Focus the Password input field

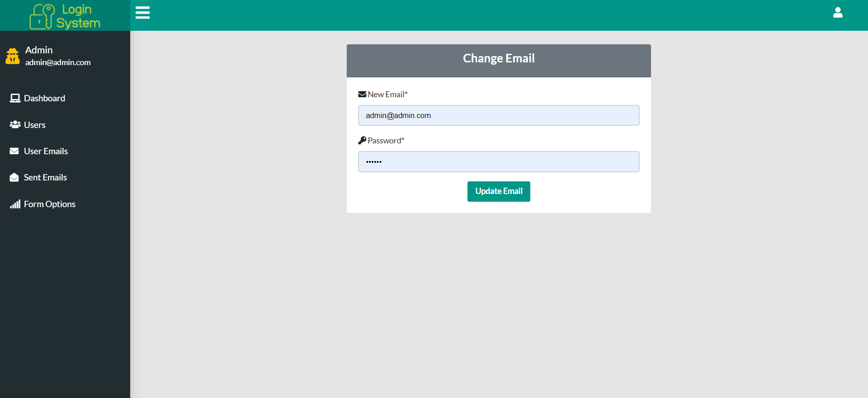pos(499,161)
